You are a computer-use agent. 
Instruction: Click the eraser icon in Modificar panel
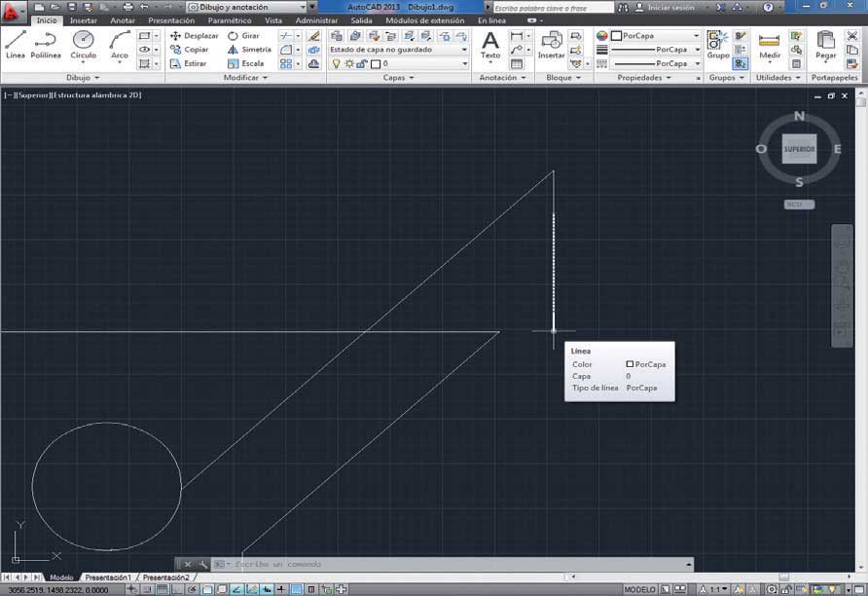coord(314,35)
